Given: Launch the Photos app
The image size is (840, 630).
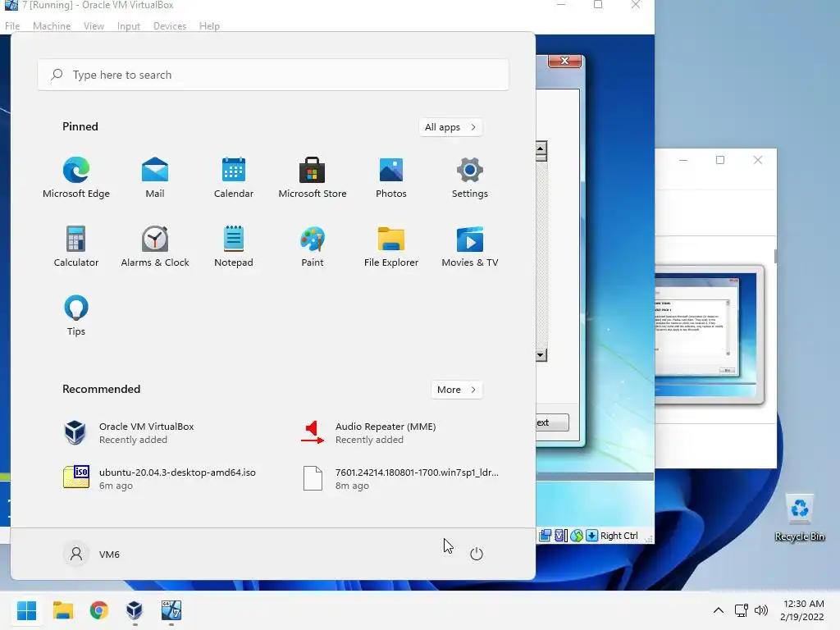Looking at the screenshot, I should 391,178.
